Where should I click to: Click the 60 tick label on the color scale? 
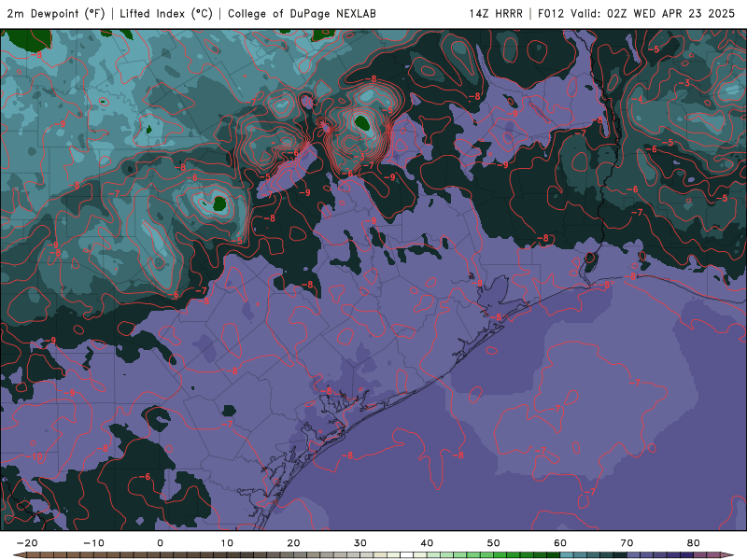(560, 543)
